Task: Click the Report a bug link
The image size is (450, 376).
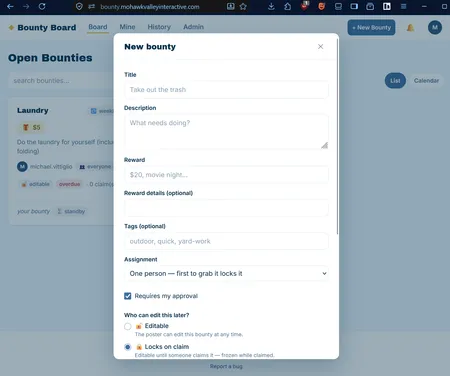Action: 226,366
